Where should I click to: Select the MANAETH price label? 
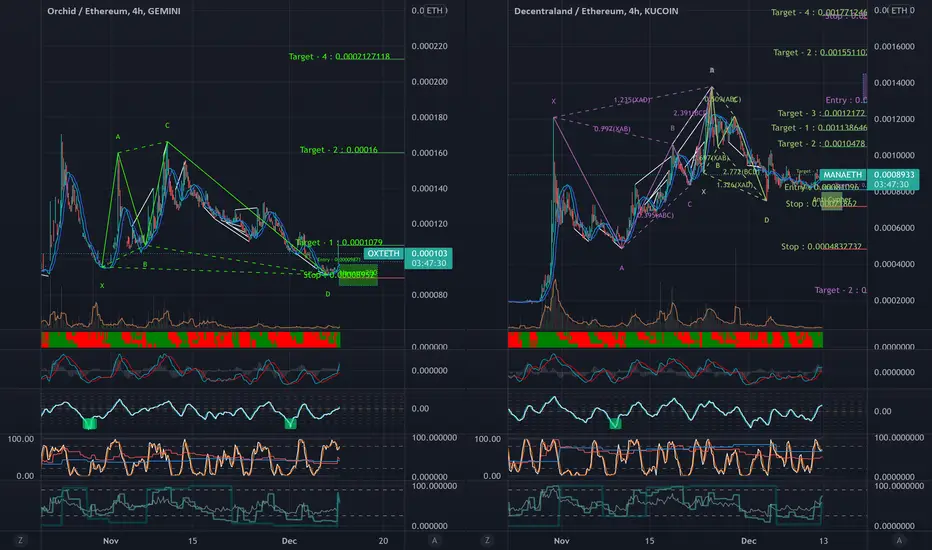click(x=842, y=175)
